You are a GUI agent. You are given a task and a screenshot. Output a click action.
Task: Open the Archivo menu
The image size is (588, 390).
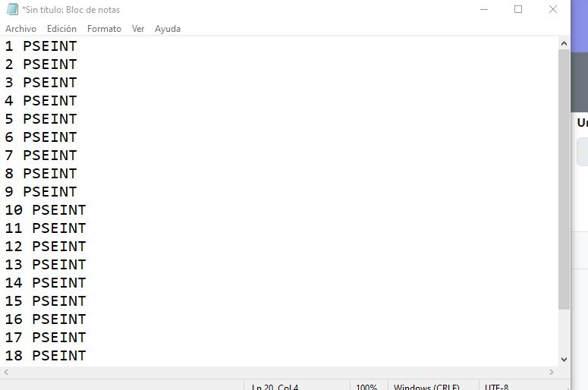[20, 29]
